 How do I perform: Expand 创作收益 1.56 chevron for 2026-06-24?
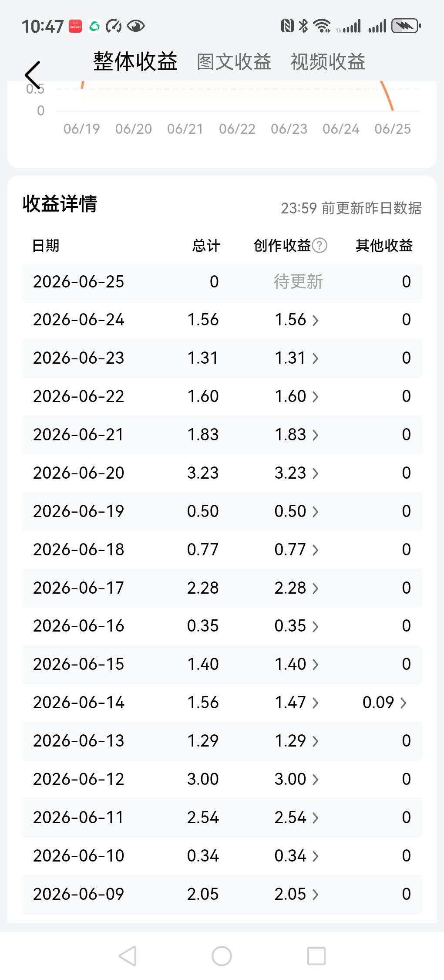click(x=316, y=321)
